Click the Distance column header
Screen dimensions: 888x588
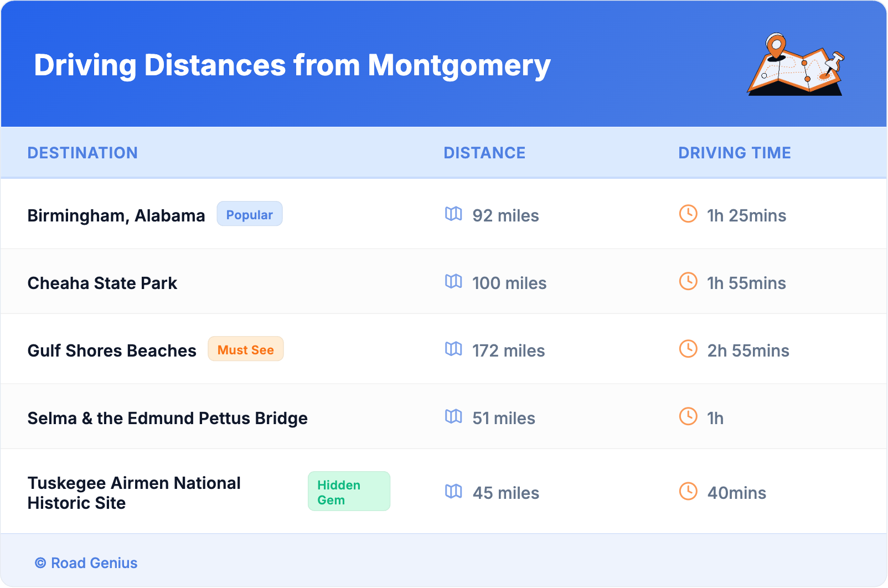(x=484, y=153)
